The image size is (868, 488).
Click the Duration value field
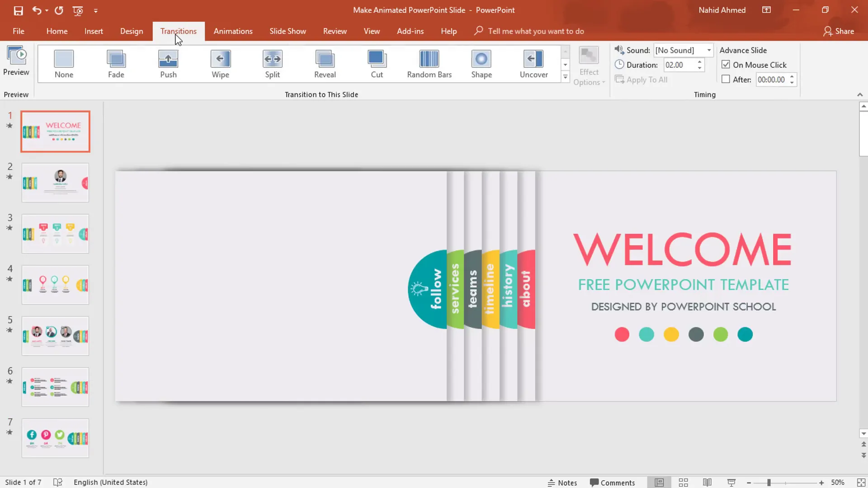point(679,65)
